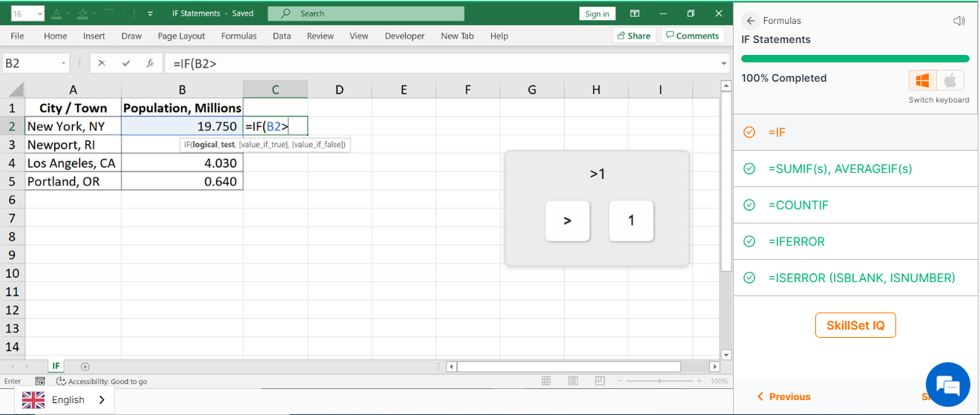Click the Share button

point(633,36)
